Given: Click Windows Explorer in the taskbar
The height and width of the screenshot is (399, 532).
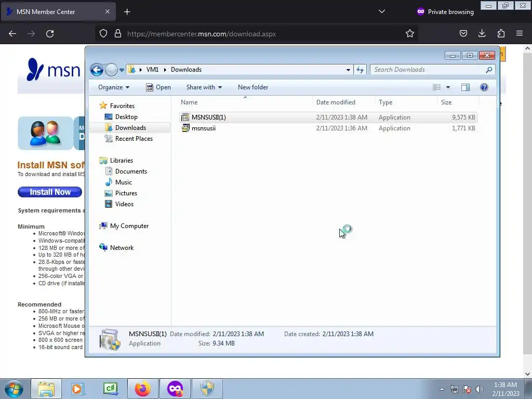Looking at the screenshot, I should (x=46, y=389).
